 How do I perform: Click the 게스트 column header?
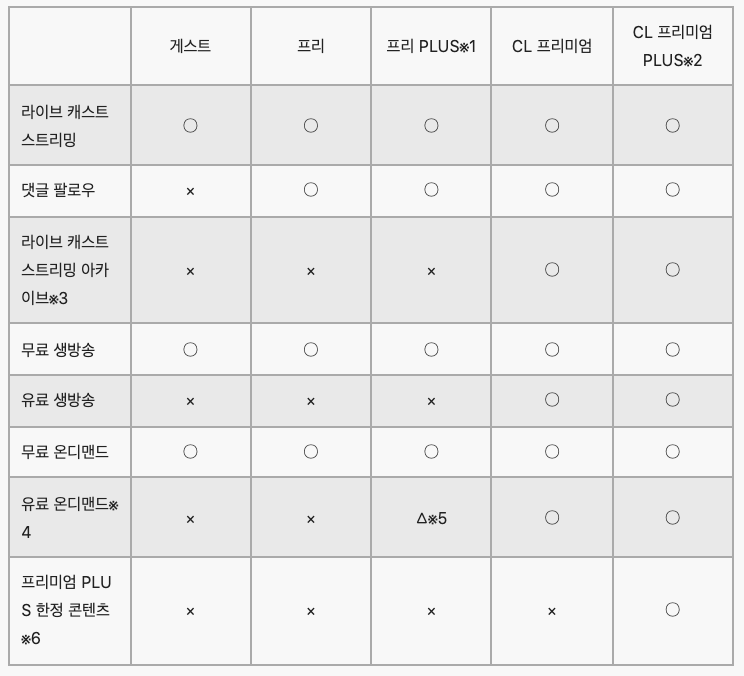[190, 46]
